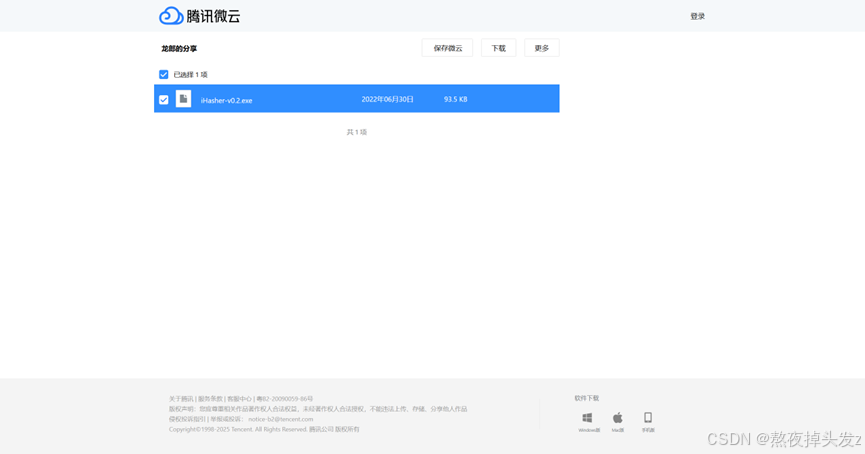The width and height of the screenshot is (865, 454).
Task: Open the mobile version via phone icon
Action: point(648,418)
